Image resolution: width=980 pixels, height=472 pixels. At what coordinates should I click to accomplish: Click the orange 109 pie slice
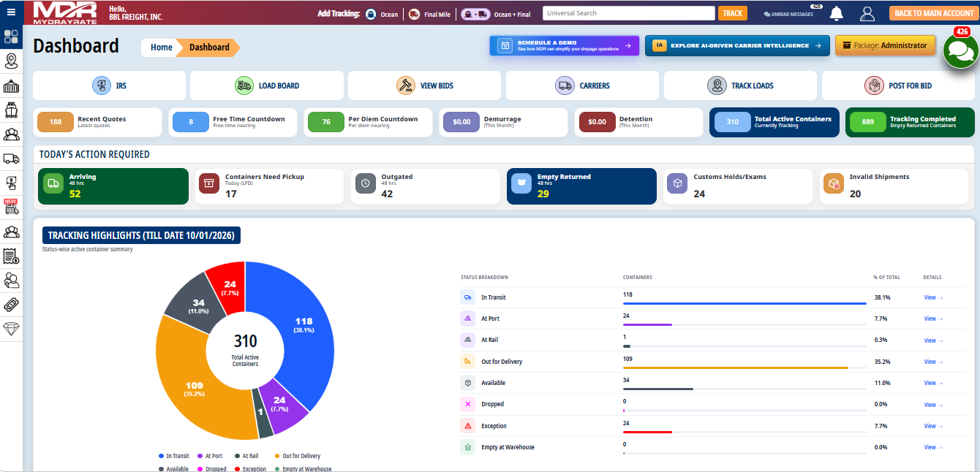(x=194, y=389)
